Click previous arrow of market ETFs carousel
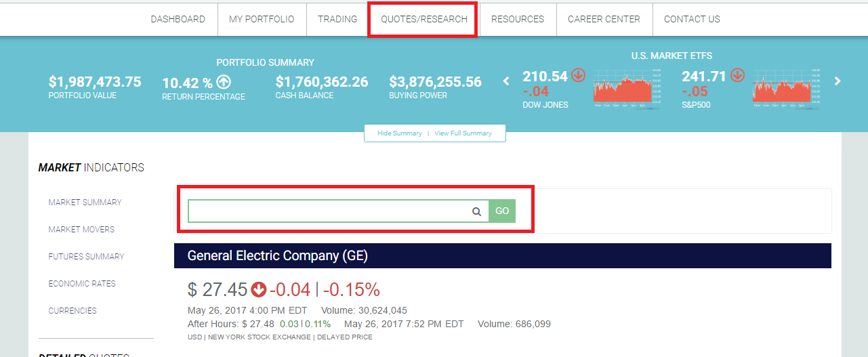Screen dimensions: 868x357 pos(505,81)
